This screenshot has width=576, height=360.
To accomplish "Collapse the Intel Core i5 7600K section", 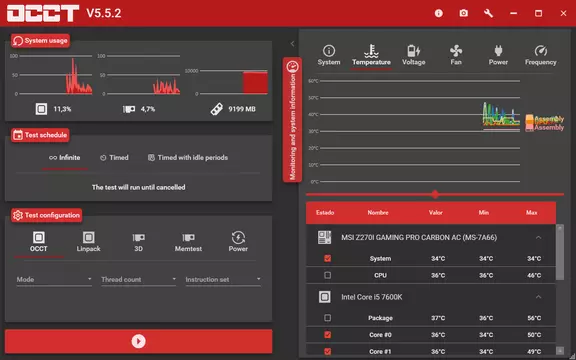I will [538, 297].
